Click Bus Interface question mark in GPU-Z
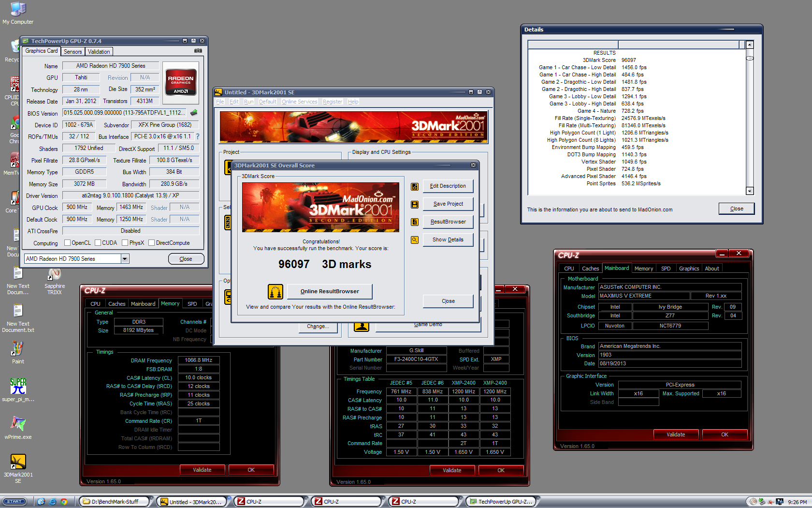Image resolution: width=812 pixels, height=508 pixels. coord(197,136)
